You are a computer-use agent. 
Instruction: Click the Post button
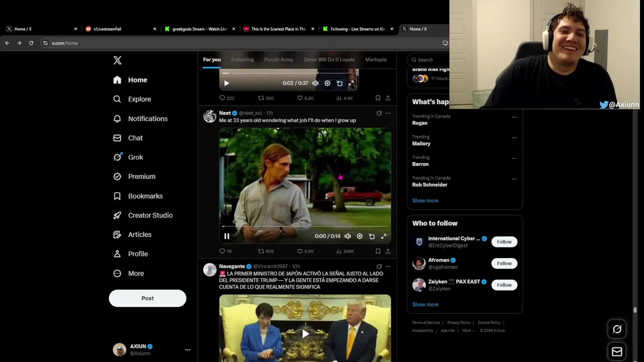pos(147,298)
